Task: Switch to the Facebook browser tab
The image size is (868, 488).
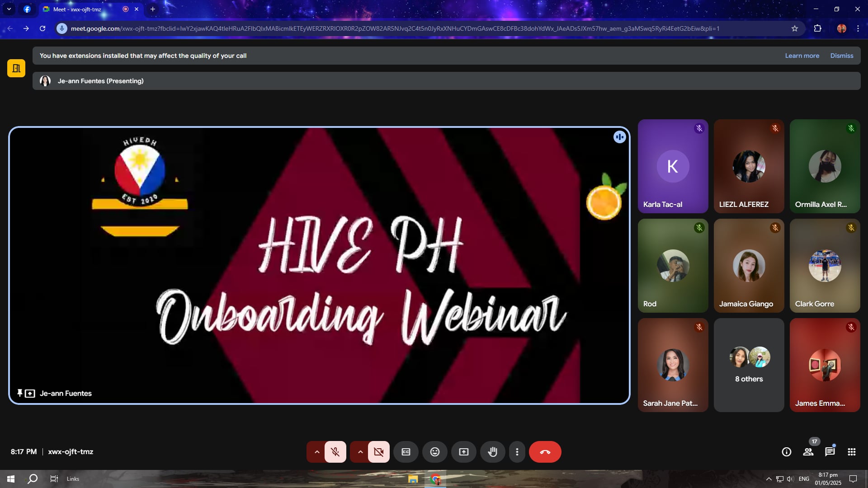Action: (x=27, y=9)
